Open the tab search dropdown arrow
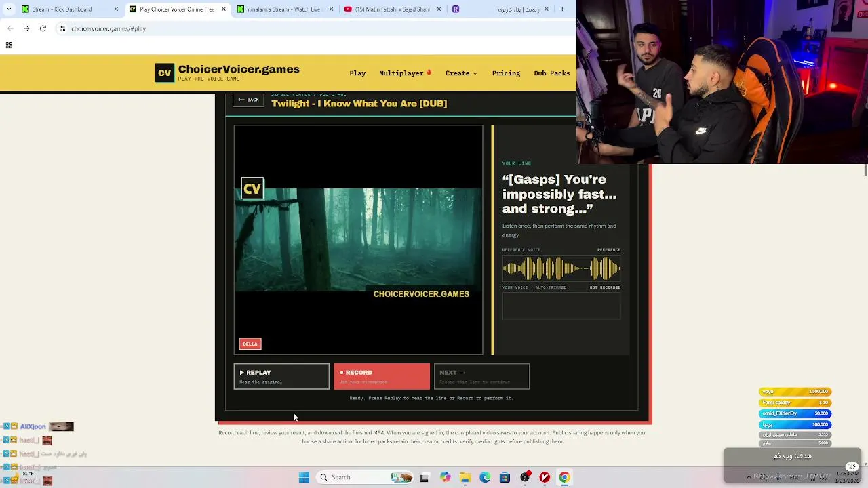868x488 pixels. [8, 9]
